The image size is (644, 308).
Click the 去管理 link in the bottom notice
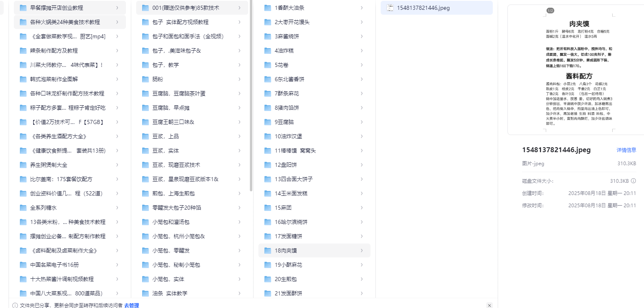coord(132,305)
